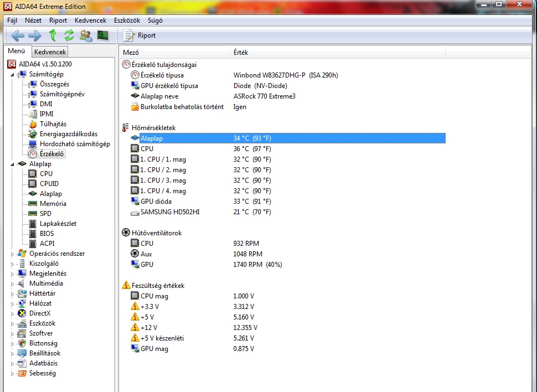Image resolution: width=537 pixels, height=392 pixels.
Task: Expand the Hálózat node
Action: coord(12,303)
